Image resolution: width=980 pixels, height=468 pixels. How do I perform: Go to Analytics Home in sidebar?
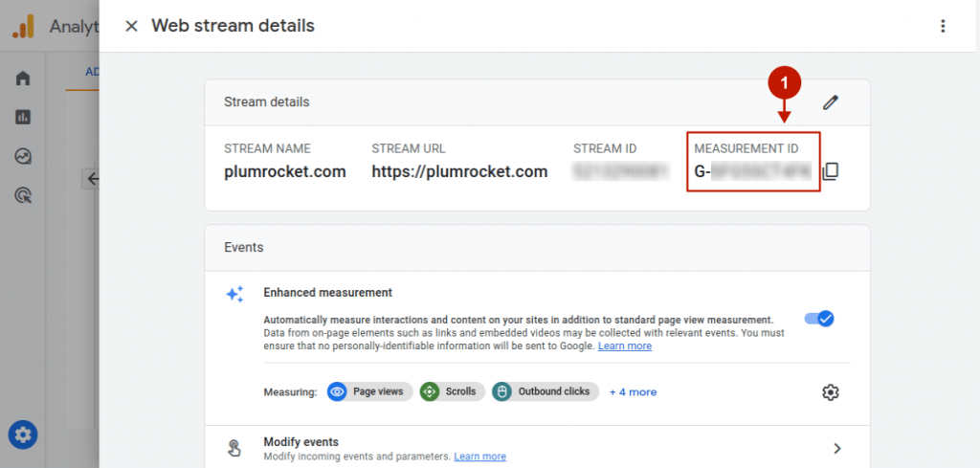pyautogui.click(x=23, y=78)
